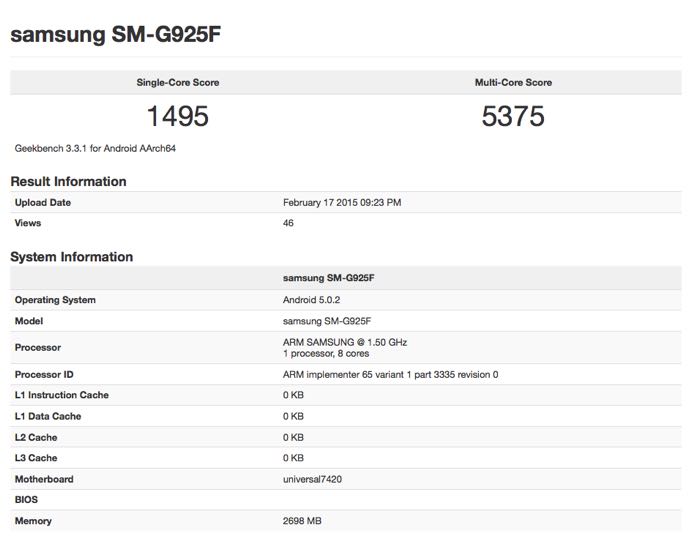This screenshot has height=539, width=700.
Task: Click the Geekbench 3.3.1 for Android text
Action: (96, 148)
